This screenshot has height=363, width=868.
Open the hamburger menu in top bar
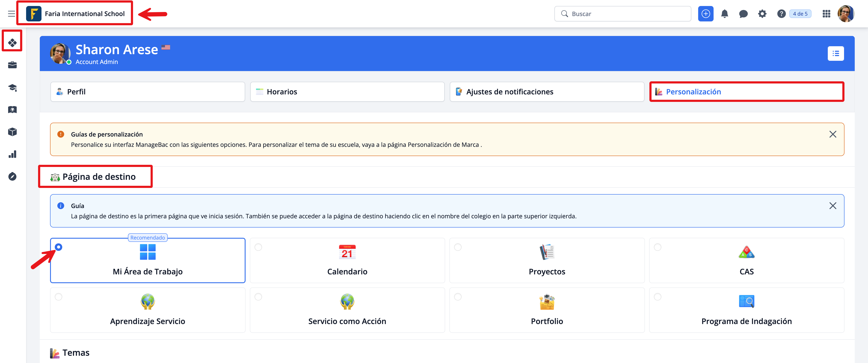click(12, 14)
